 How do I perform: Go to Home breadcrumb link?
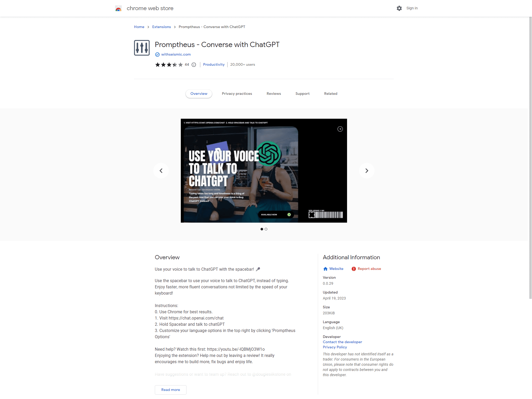(139, 27)
